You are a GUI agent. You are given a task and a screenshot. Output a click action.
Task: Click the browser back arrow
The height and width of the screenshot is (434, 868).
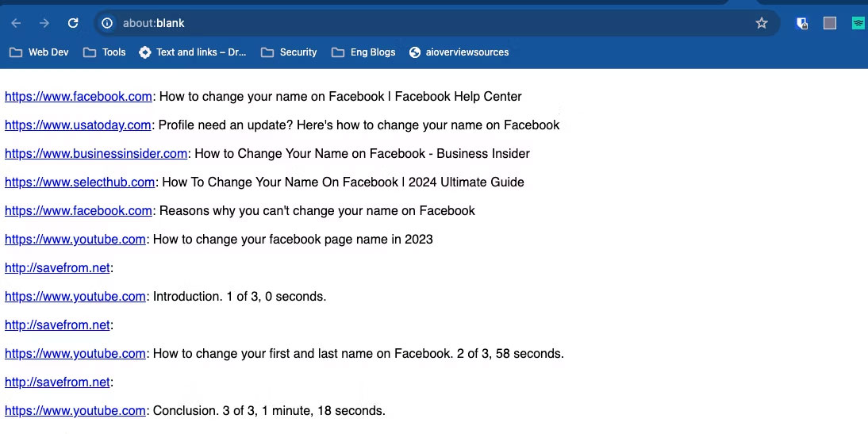[16, 23]
